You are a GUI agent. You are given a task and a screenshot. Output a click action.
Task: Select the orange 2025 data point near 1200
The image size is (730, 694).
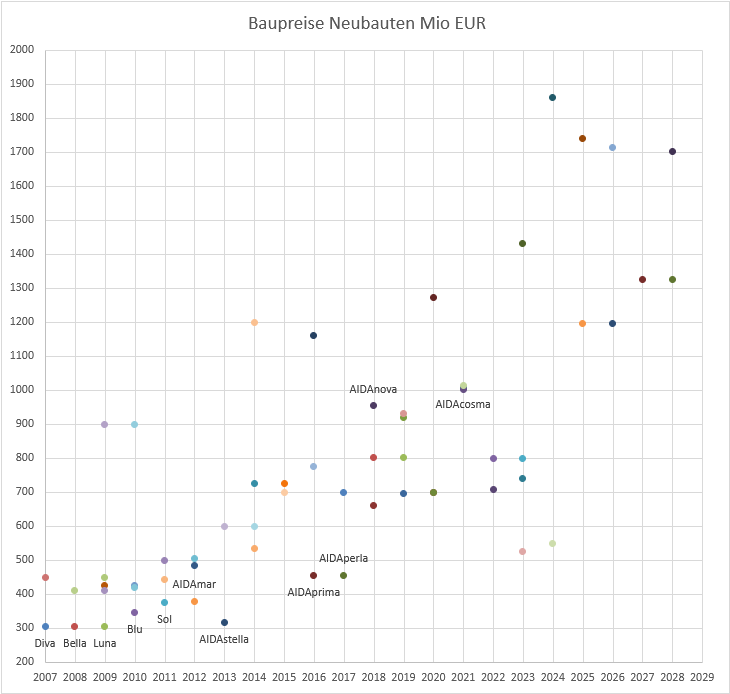[x=582, y=323]
